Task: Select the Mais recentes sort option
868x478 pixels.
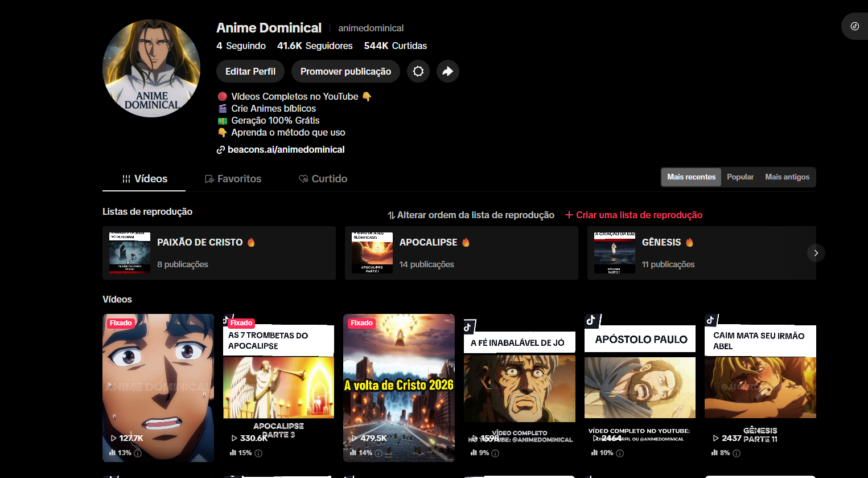Action: pos(691,177)
